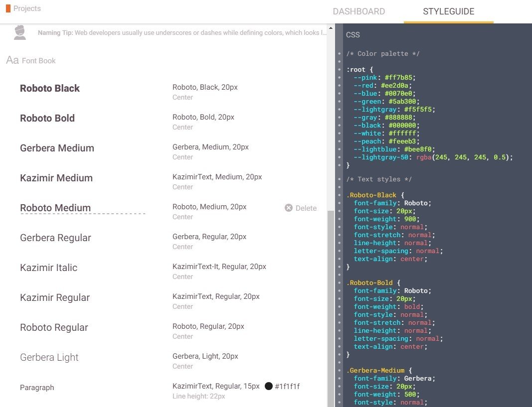This screenshot has width=532, height=407.
Task: Click the orange Projects folder icon
Action: (8, 8)
